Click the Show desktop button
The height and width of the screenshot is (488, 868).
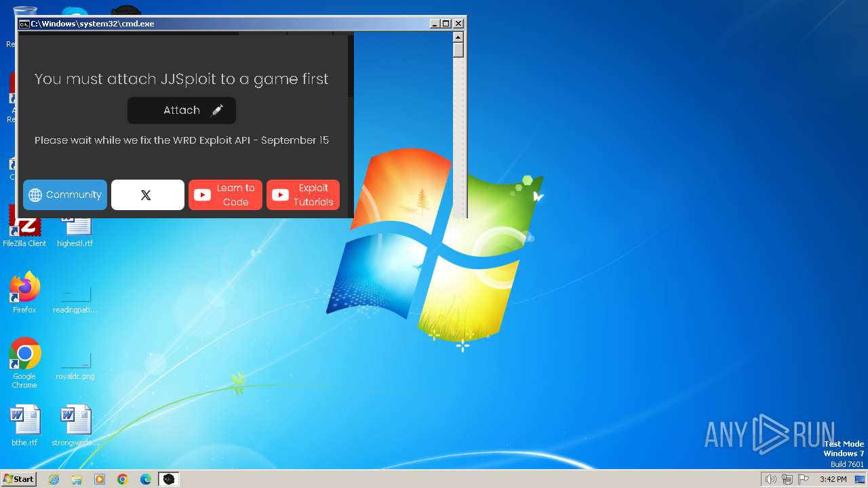pyautogui.click(x=860, y=479)
